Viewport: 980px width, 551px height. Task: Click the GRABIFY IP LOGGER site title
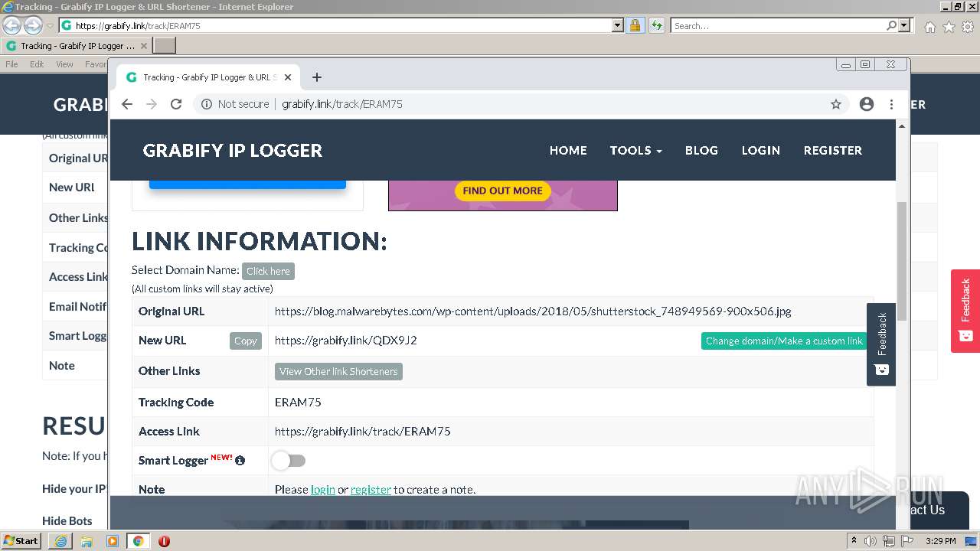pyautogui.click(x=233, y=150)
